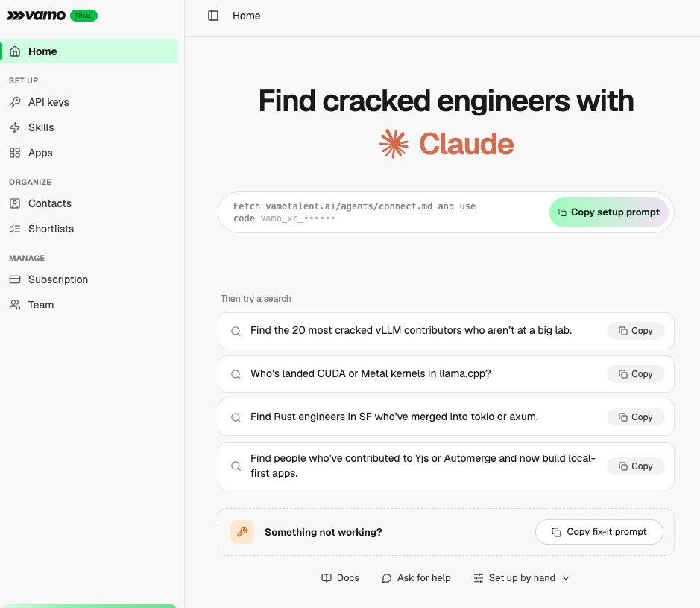
Task: Click the Contacts person-card icon
Action: click(x=15, y=203)
